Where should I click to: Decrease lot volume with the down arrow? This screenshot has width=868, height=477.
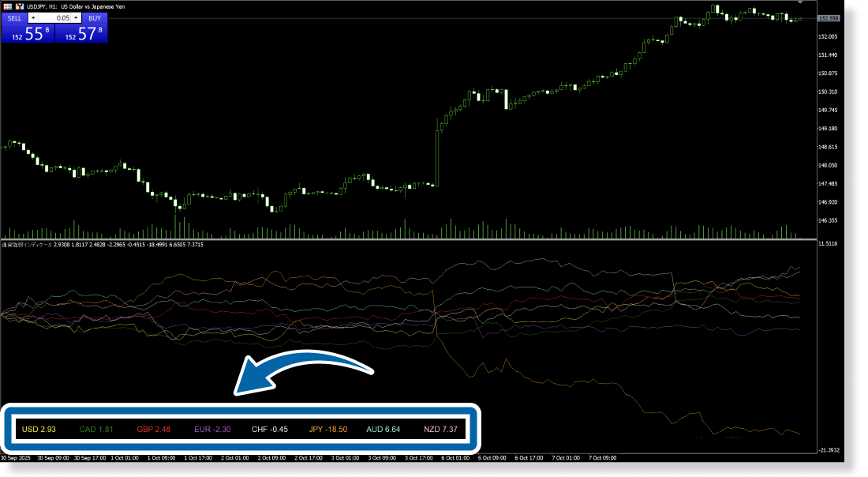click(x=33, y=17)
